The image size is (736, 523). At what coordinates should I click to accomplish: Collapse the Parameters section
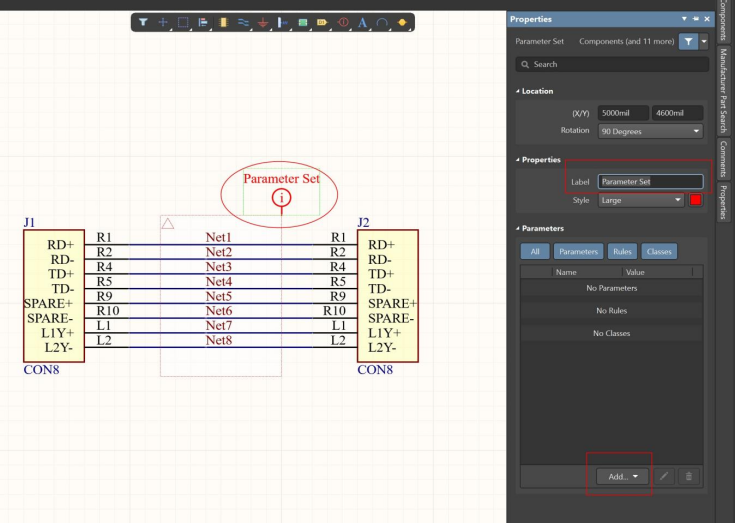click(518, 228)
